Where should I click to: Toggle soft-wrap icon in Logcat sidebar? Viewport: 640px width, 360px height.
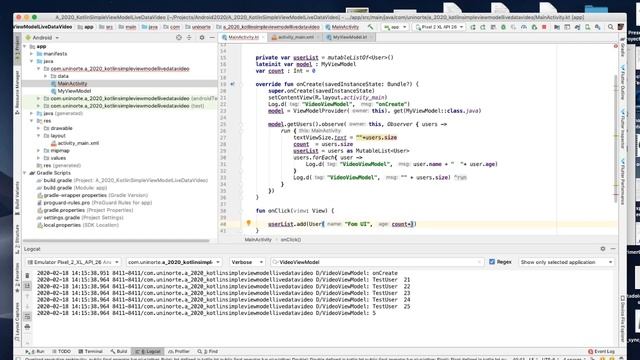click(27, 316)
